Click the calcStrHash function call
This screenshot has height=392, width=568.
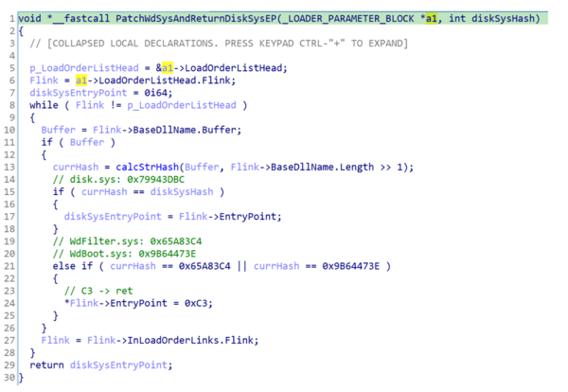pyautogui.click(x=147, y=168)
